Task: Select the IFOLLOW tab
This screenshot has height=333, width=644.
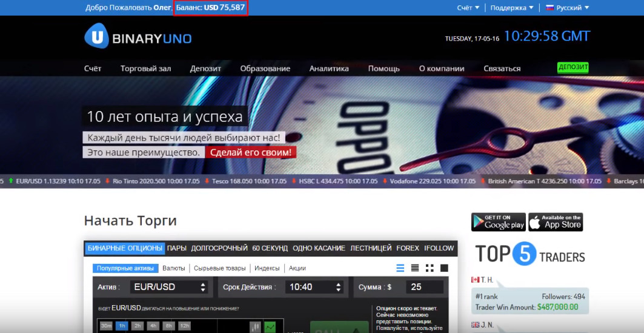Action: pos(439,248)
